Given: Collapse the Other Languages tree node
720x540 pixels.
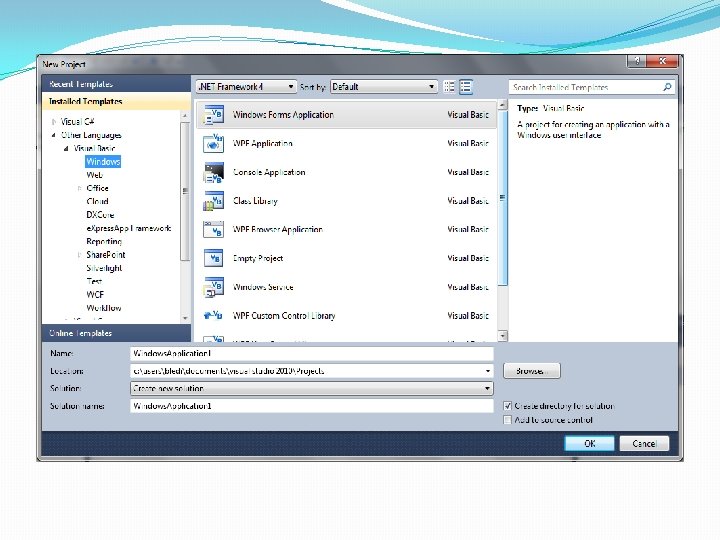Looking at the screenshot, I should [54, 135].
